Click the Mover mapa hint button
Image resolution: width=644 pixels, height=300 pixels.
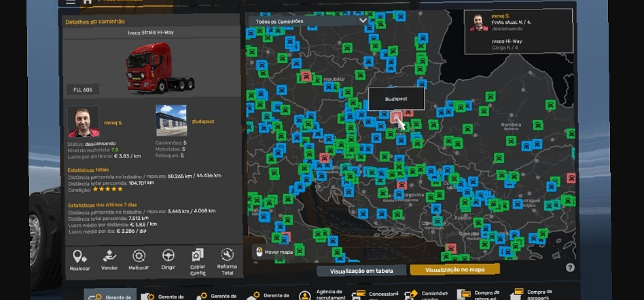pos(274,252)
